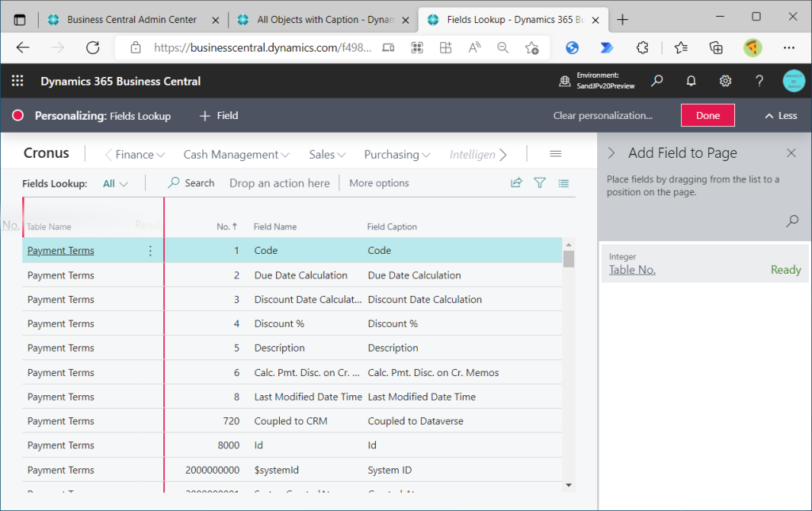Close the All Objects with Caption tab
The height and width of the screenshot is (511, 812).
405,20
